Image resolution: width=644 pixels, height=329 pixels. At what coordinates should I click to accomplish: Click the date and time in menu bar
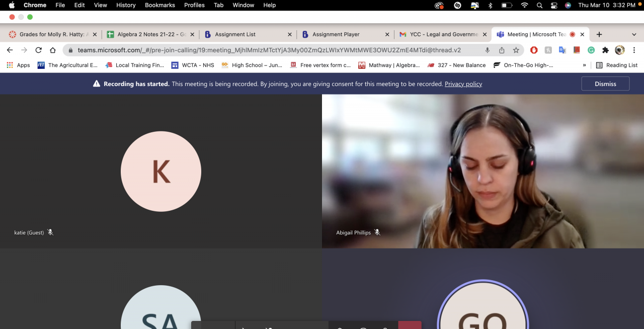point(607,5)
